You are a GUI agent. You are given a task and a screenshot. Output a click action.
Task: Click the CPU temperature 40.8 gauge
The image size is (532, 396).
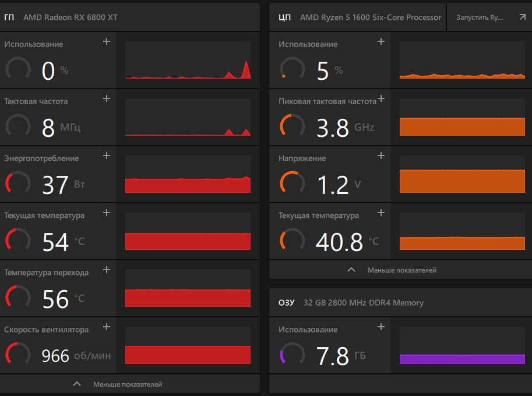click(293, 241)
